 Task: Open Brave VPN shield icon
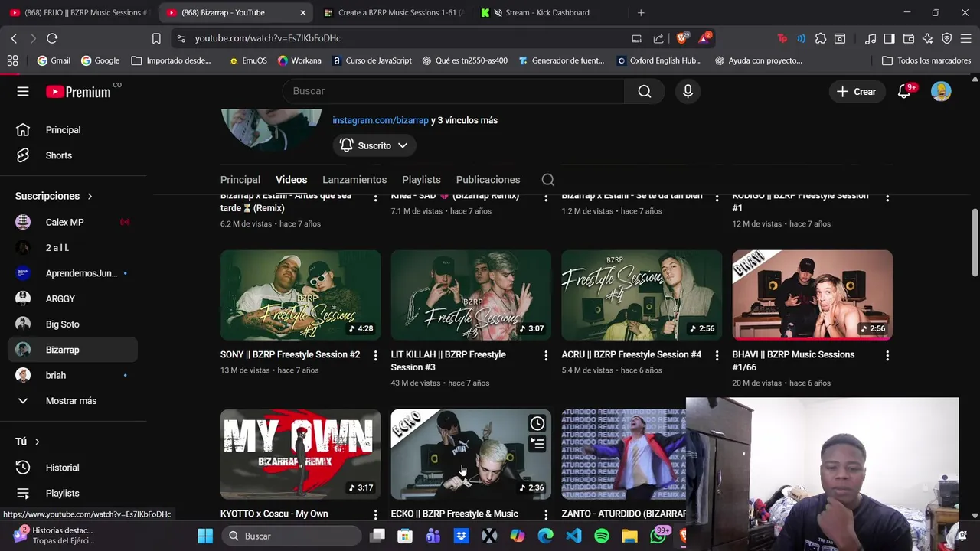point(947,38)
